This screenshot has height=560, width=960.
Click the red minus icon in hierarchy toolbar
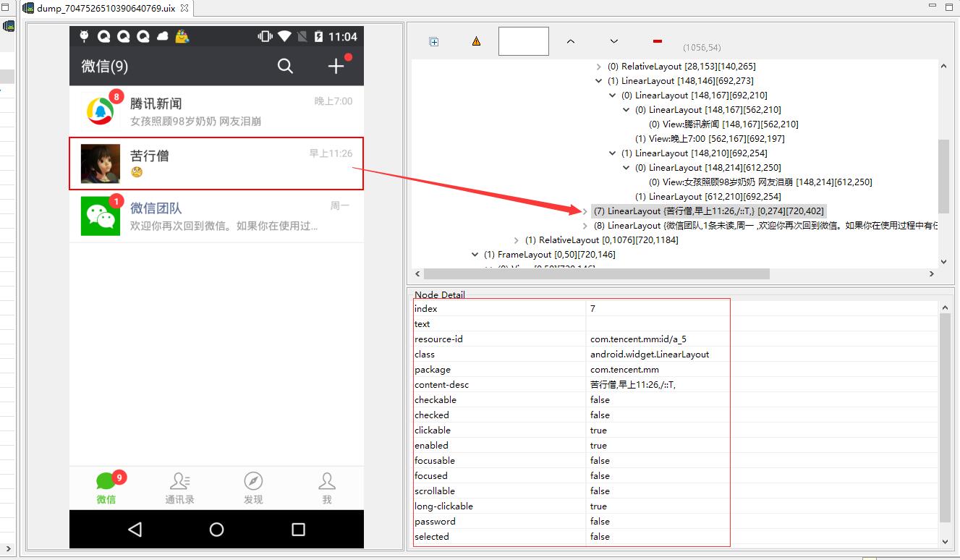[x=658, y=41]
